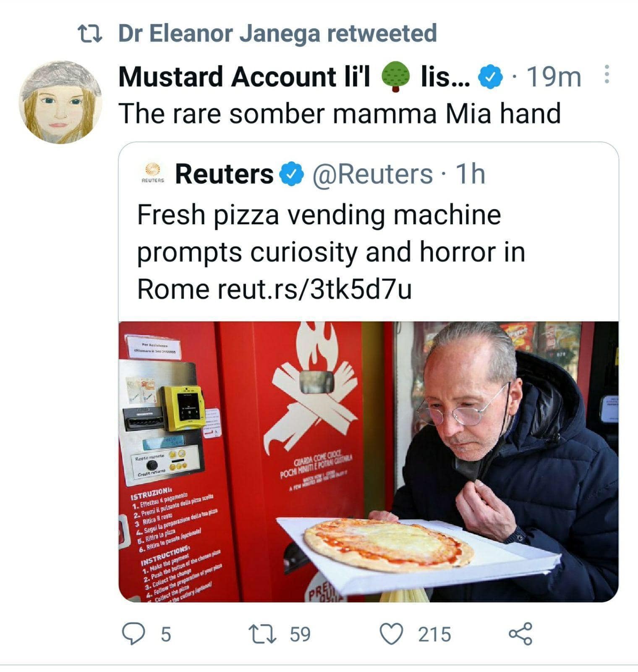
Task: Click the tree emoji in the display name
Action: click(x=395, y=77)
